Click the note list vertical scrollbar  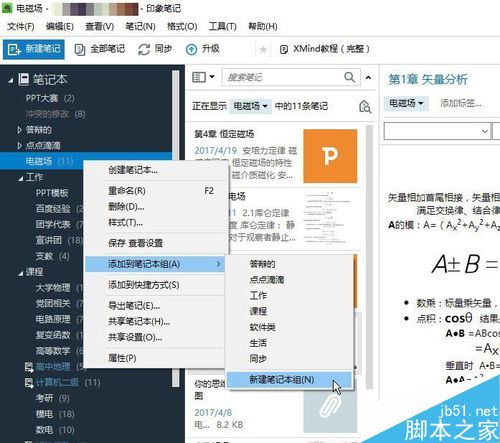tap(369, 257)
